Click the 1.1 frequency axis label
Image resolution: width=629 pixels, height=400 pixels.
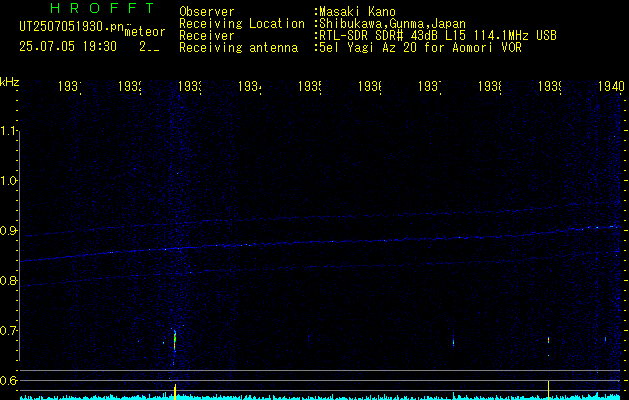(x=9, y=131)
